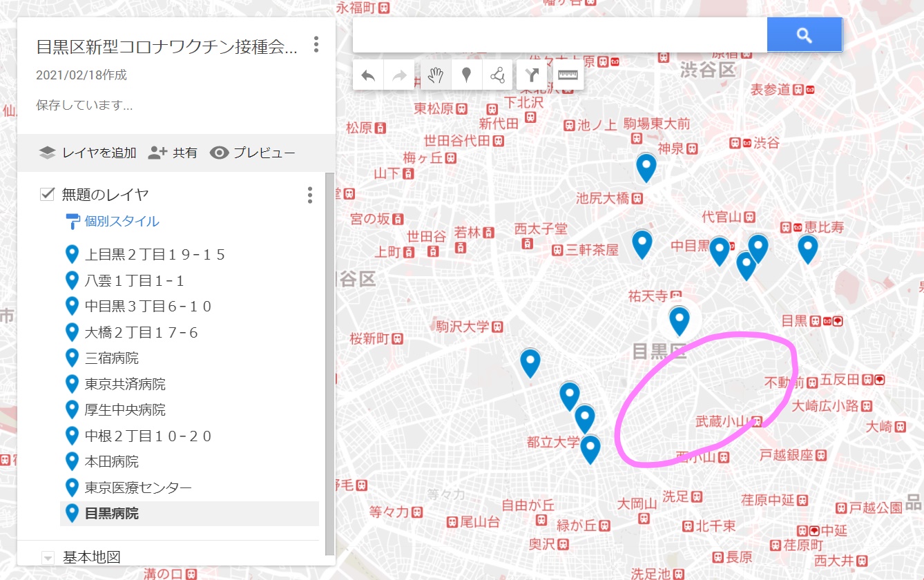
Task: Click the map marker near 池尻大橋 station
Action: point(646,168)
